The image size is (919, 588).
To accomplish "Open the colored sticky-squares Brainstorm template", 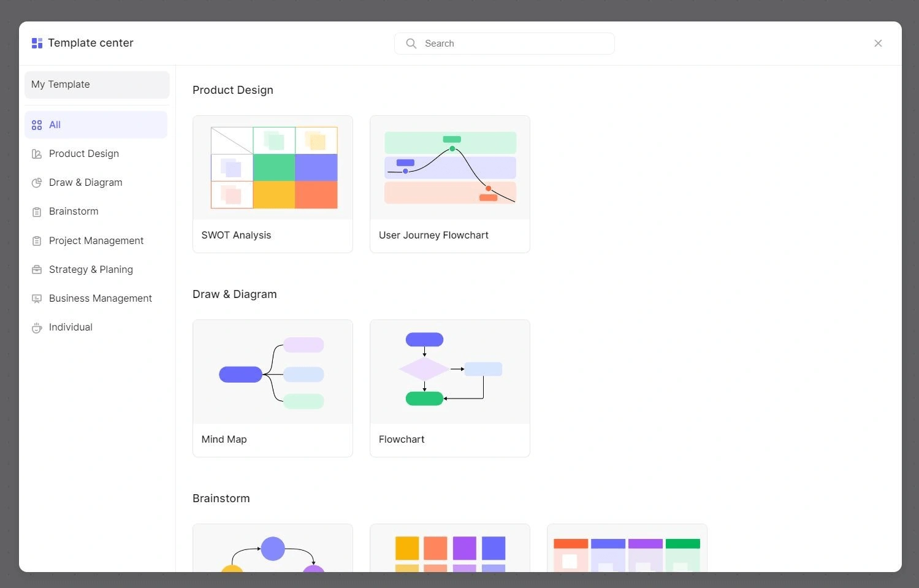I will click(450, 548).
